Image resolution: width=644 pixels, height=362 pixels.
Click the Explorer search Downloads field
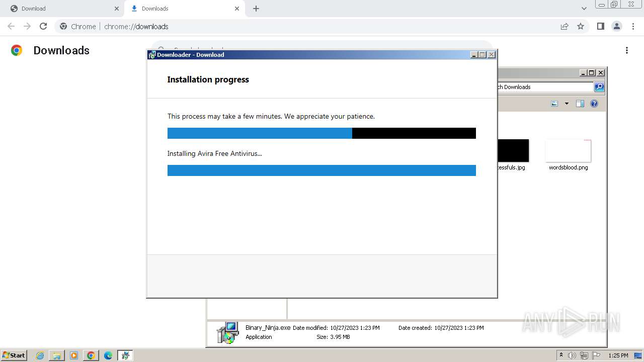click(545, 87)
